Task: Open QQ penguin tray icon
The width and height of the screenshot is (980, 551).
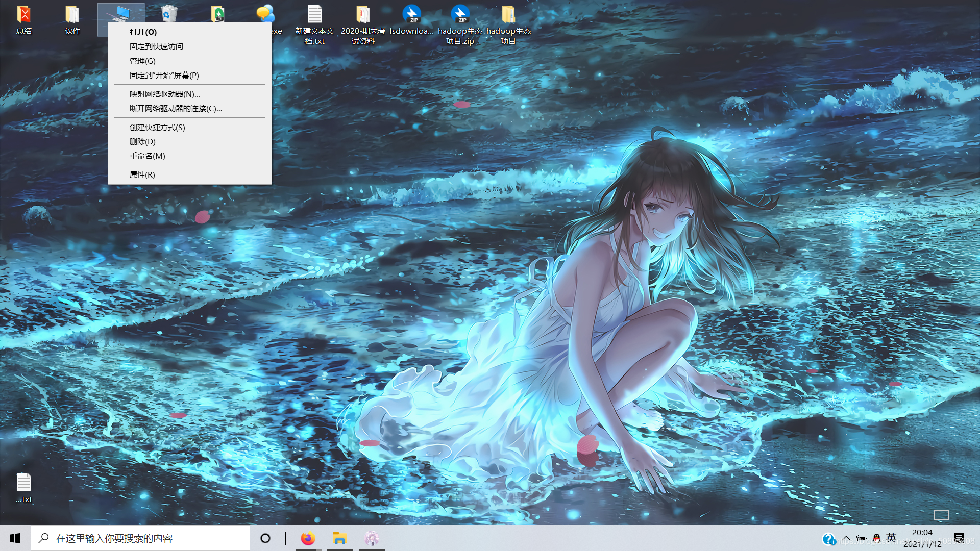Action: click(876, 538)
